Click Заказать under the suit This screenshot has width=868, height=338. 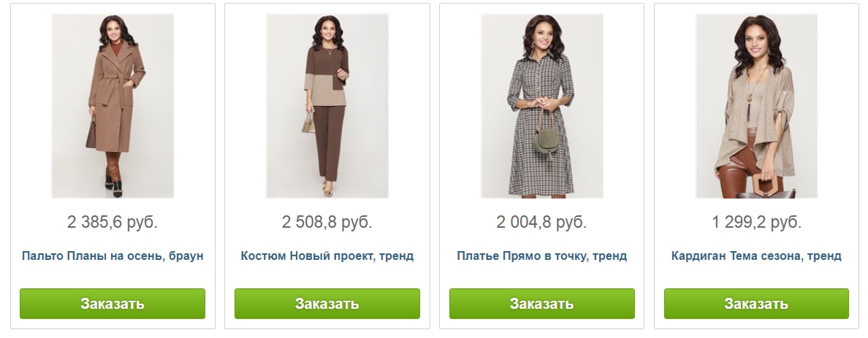pos(327,304)
